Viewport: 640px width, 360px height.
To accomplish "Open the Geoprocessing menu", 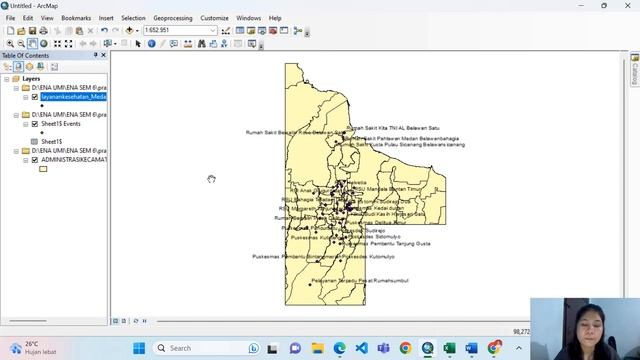I will click(x=173, y=18).
